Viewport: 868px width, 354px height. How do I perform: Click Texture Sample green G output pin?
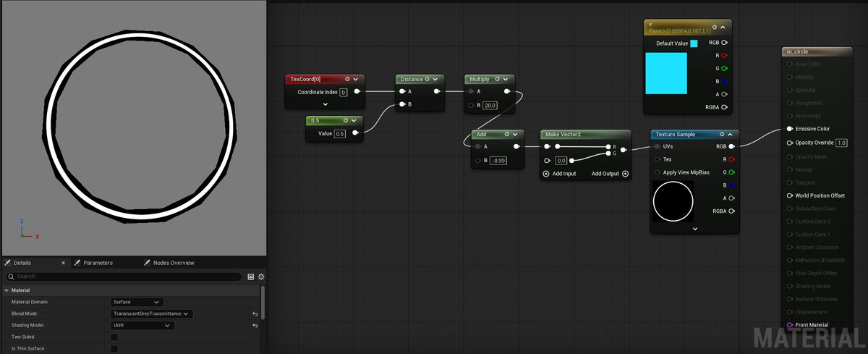click(732, 172)
